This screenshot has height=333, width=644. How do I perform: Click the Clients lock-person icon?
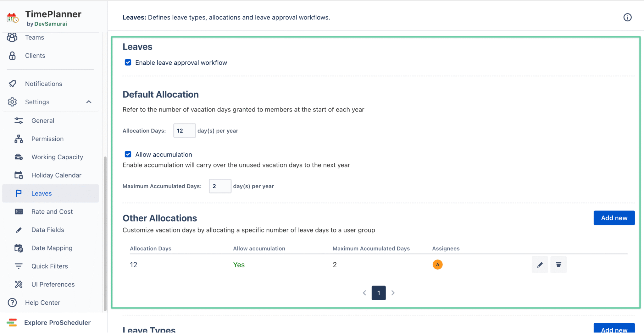[12, 56]
